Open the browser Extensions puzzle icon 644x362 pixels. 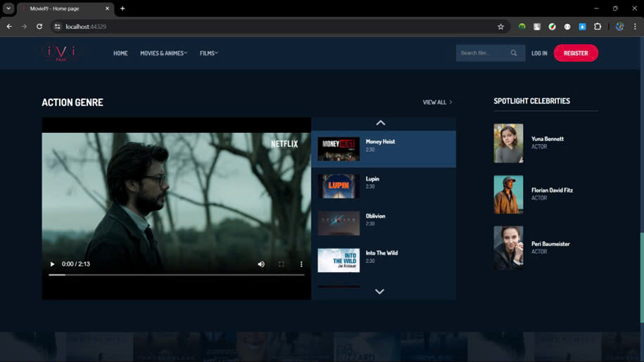[598, 26]
